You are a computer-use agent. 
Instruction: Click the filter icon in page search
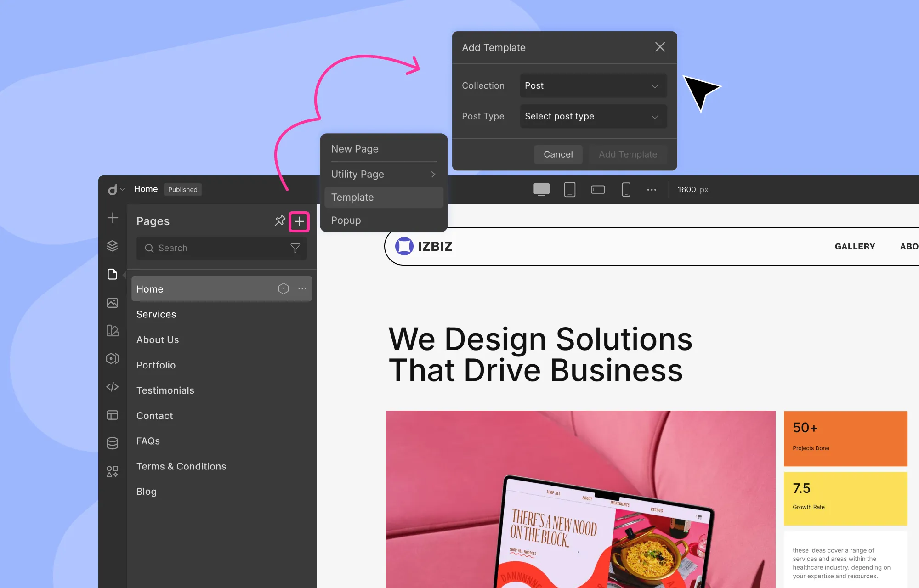point(295,248)
